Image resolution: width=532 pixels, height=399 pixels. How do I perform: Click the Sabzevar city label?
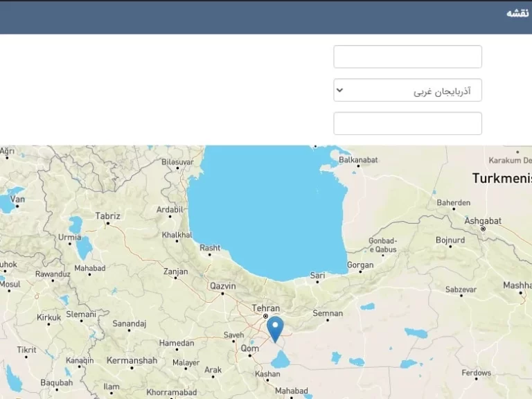(x=461, y=290)
